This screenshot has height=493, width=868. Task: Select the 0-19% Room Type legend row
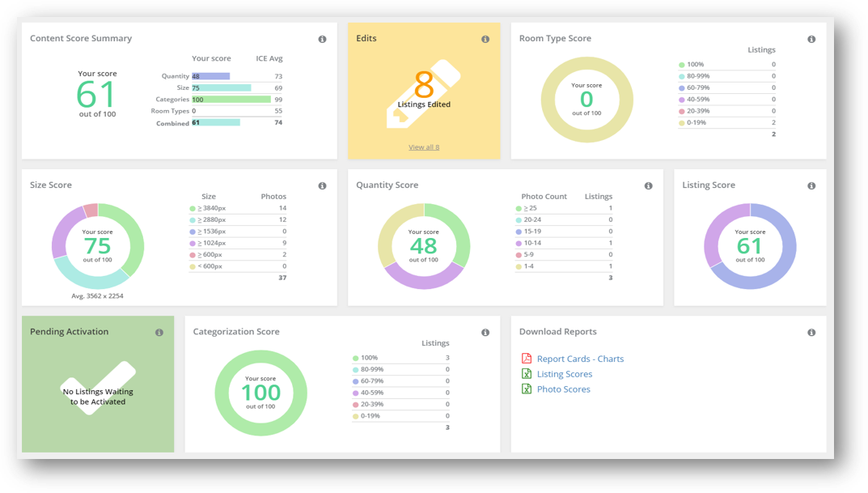click(727, 123)
